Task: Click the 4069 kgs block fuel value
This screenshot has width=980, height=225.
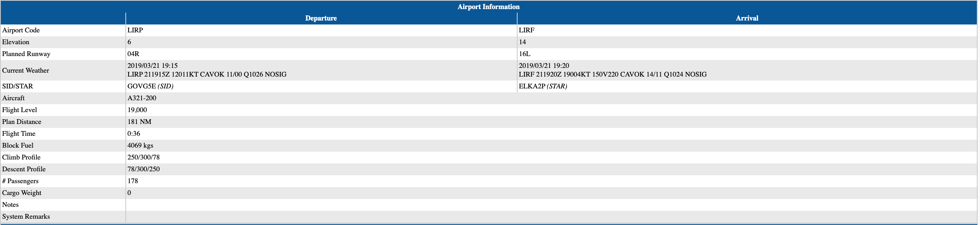Action: tap(140, 145)
